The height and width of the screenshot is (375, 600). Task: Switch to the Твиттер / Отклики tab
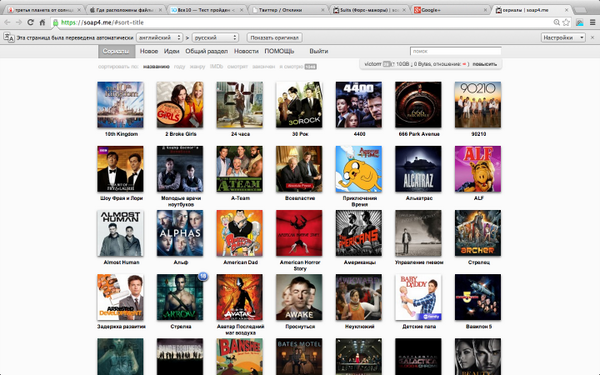click(x=289, y=10)
